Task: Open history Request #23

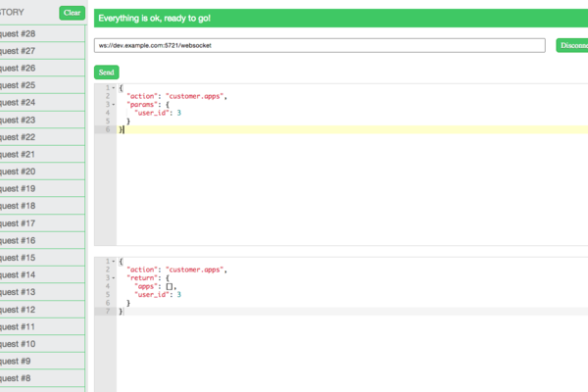Action: pyautogui.click(x=42, y=120)
